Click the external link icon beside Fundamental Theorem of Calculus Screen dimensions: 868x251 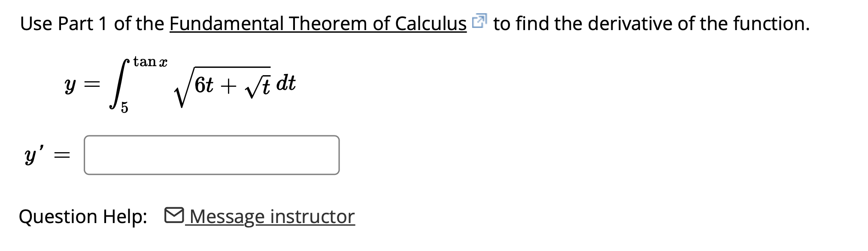click(x=480, y=21)
